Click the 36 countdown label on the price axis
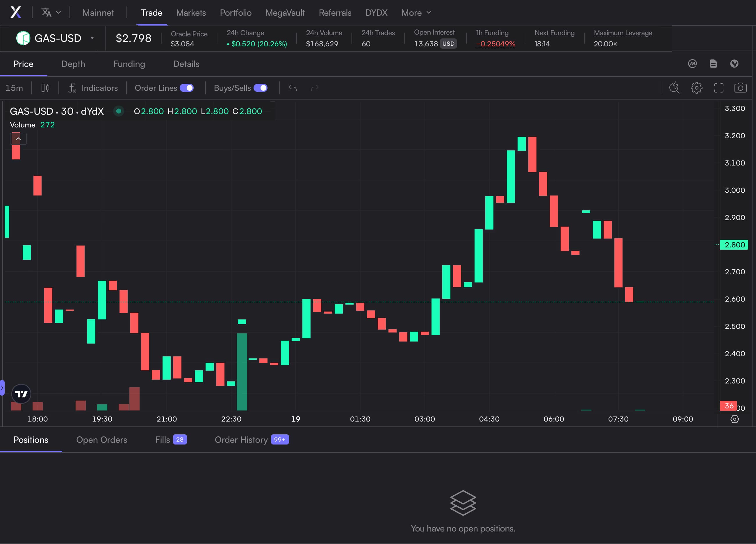 (728, 406)
